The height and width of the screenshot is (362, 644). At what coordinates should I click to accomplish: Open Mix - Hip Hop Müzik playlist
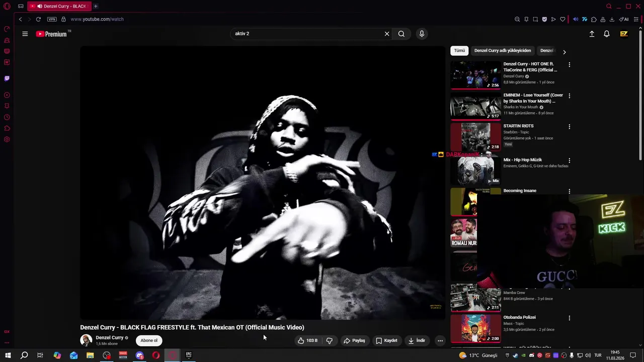point(523,160)
